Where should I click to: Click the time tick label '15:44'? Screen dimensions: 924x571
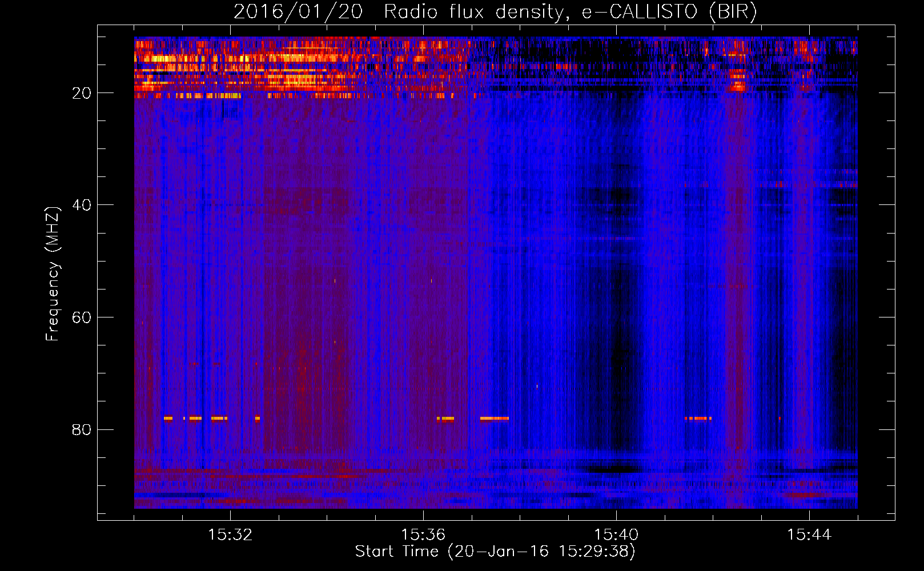pyautogui.click(x=809, y=535)
